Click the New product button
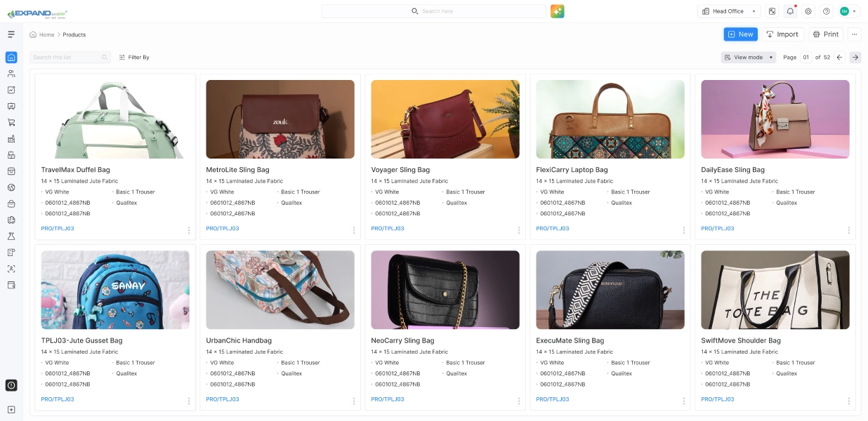 (741, 34)
